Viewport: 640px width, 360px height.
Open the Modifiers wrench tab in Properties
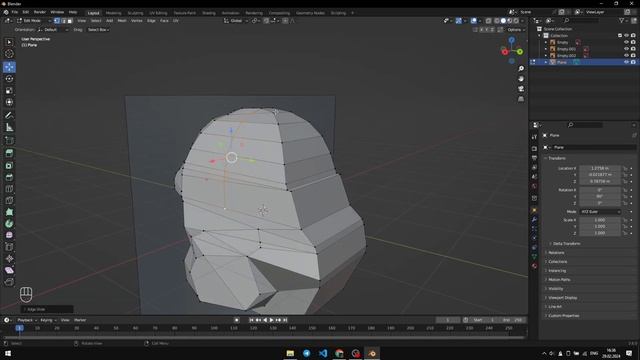534,220
